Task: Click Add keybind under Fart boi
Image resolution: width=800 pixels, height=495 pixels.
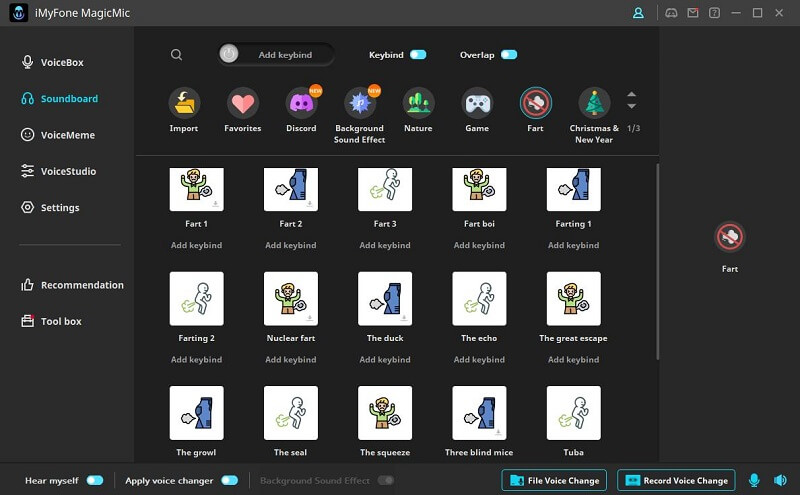Action: pos(479,245)
